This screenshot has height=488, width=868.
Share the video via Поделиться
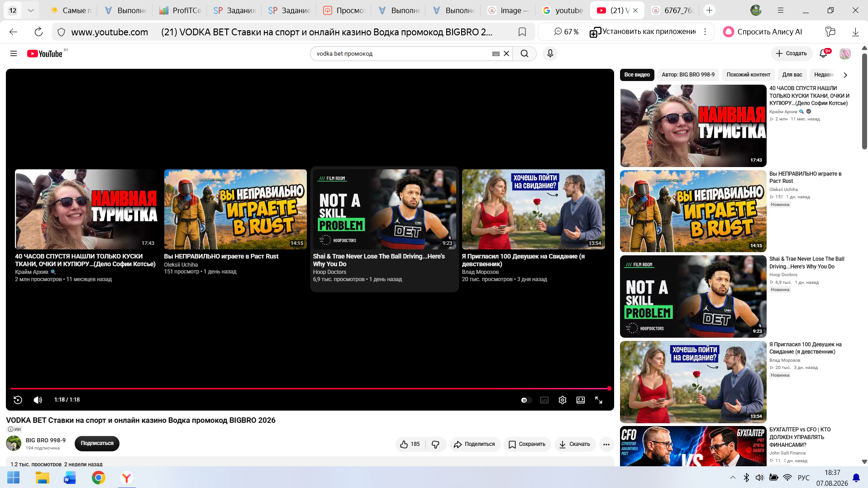pyautogui.click(x=475, y=444)
